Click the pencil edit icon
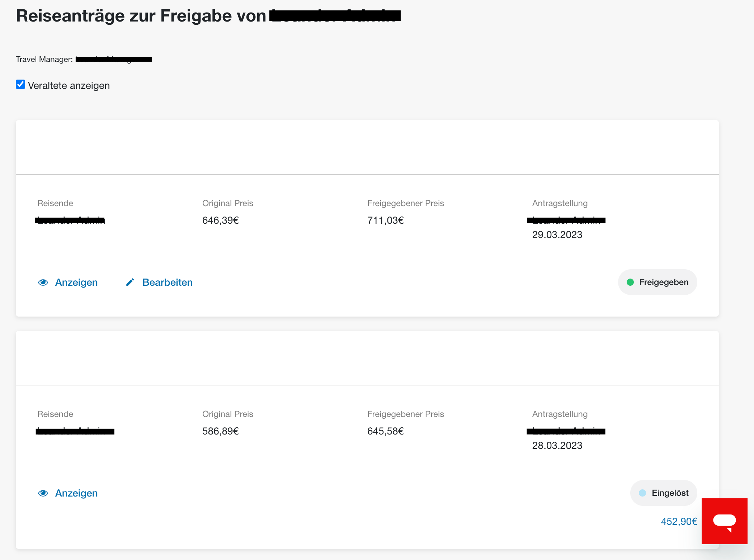Screen dimensions: 754x560 (x=130, y=283)
